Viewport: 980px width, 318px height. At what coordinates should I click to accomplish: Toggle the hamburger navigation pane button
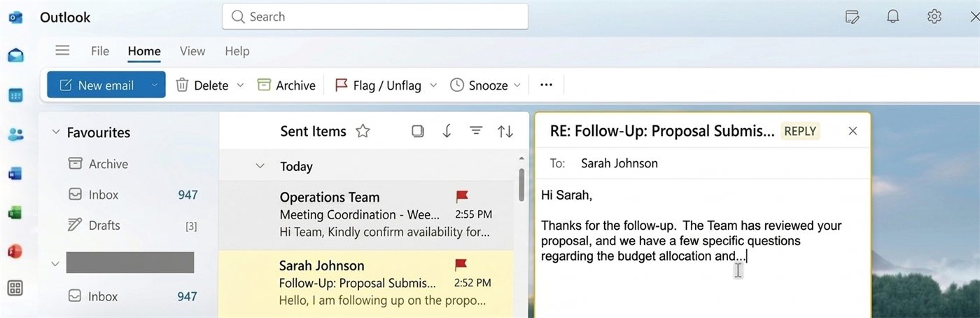tap(62, 50)
